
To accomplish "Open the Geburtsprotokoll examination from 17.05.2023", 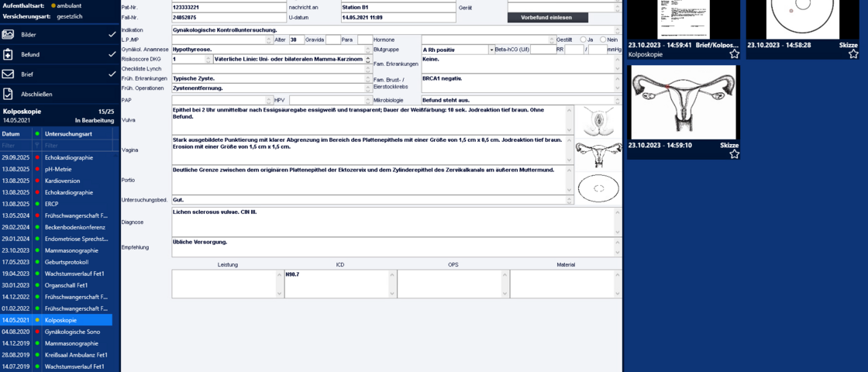I will tap(67, 262).
